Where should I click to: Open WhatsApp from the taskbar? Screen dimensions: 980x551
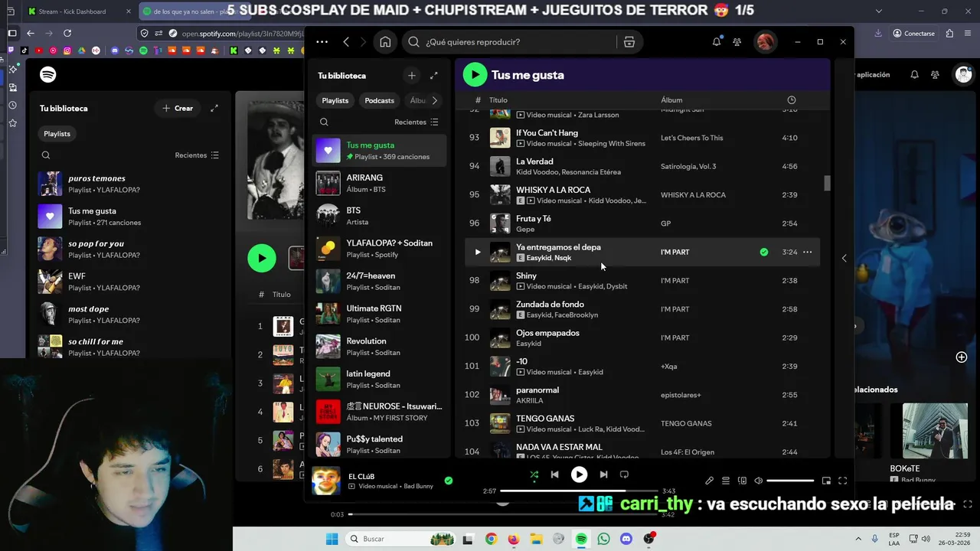pyautogui.click(x=604, y=539)
